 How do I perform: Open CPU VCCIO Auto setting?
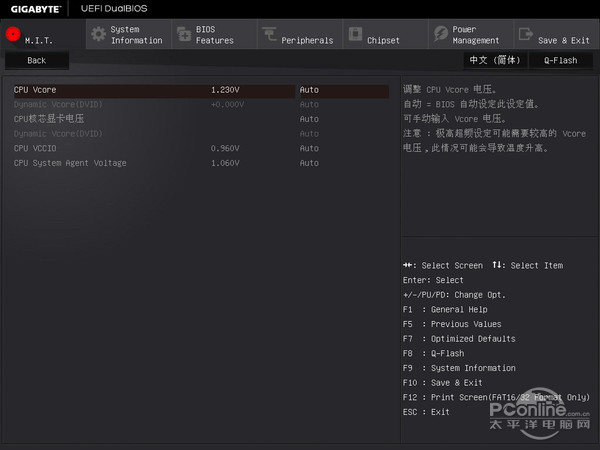coord(309,148)
